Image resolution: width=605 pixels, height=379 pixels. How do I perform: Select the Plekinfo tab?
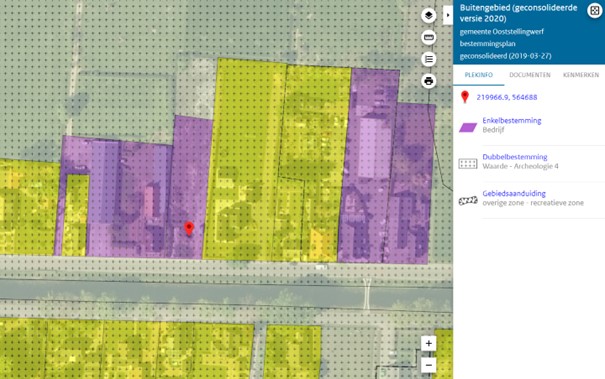point(478,75)
